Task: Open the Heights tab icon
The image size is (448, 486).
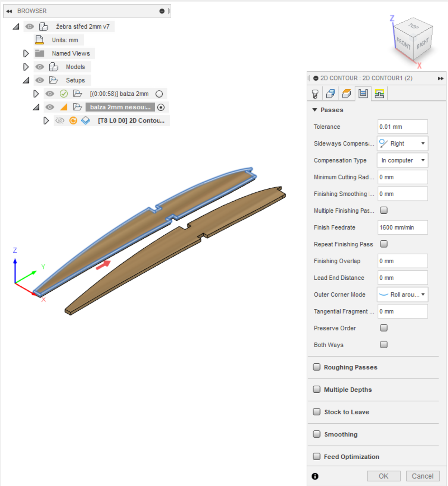Action: (x=347, y=94)
